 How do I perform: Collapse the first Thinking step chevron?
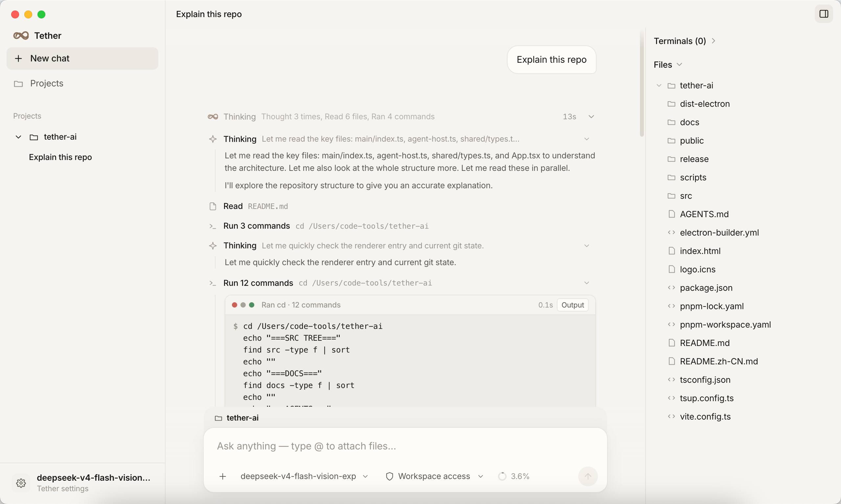pos(586,139)
